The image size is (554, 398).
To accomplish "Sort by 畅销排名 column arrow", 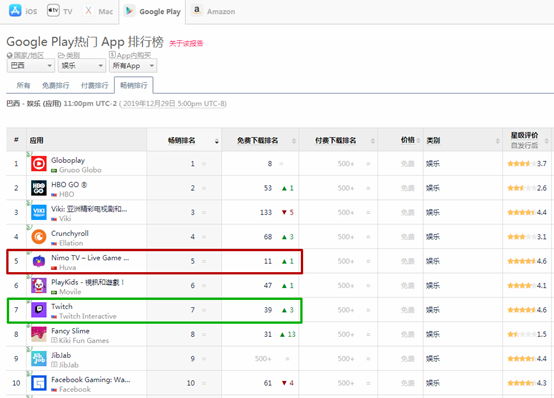I will coord(217,141).
